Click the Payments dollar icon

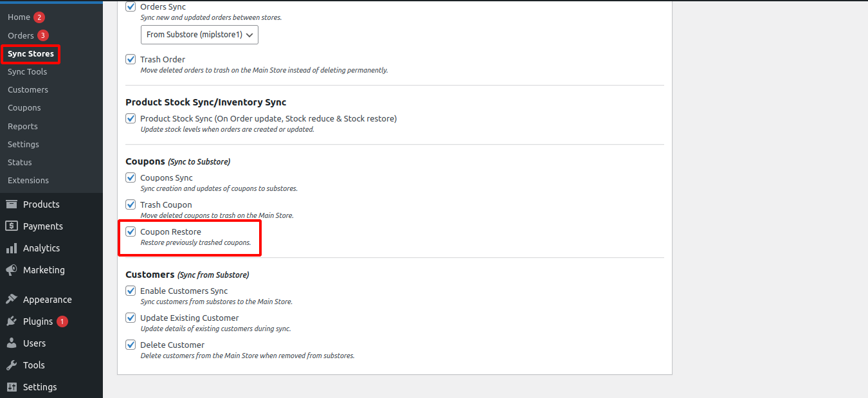point(12,226)
